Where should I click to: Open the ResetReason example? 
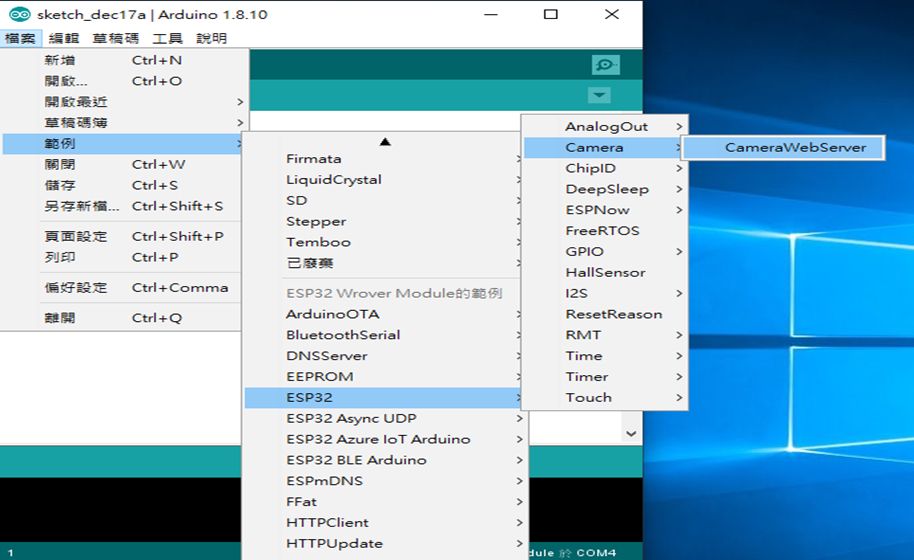pos(604,315)
